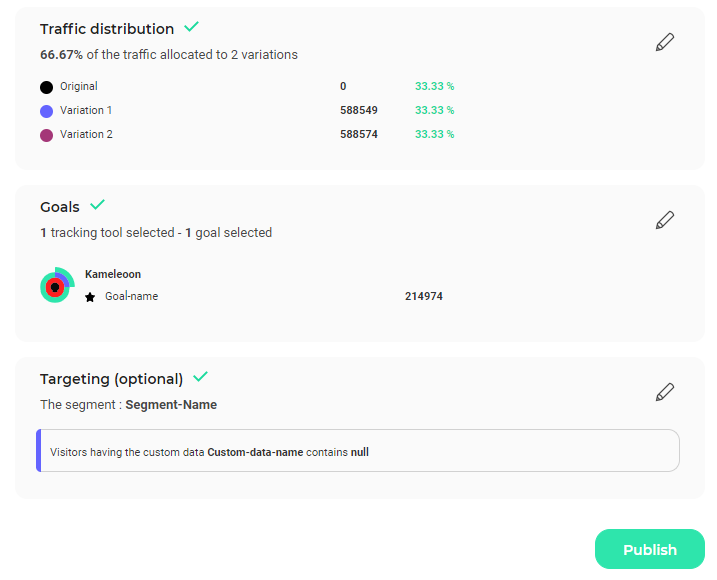Viewport: 717px width, 580px height.
Task: Click the goal ID 214974
Action: (x=424, y=296)
